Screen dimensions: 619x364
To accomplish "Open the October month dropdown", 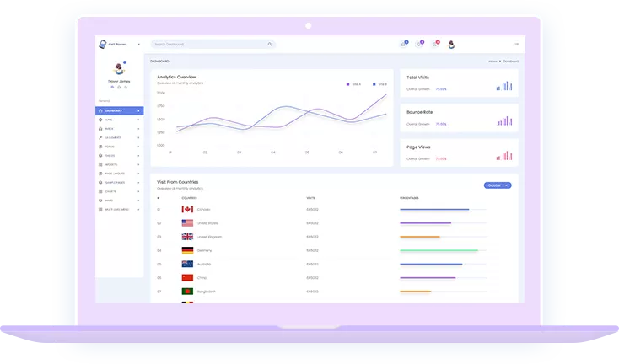I will click(498, 185).
